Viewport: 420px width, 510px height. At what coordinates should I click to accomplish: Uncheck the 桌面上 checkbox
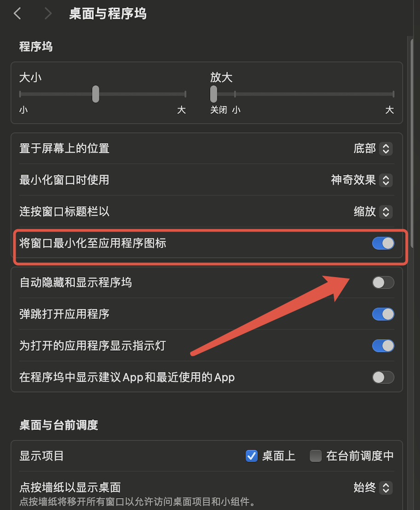click(x=251, y=456)
